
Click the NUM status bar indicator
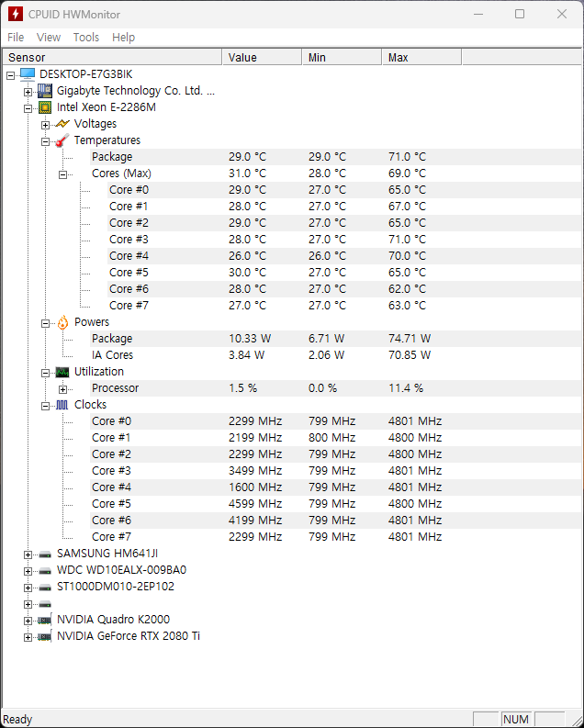coord(516,720)
